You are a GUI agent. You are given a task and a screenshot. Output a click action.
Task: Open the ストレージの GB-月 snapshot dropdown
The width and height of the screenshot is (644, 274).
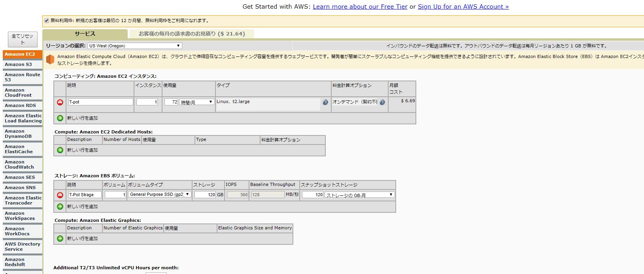pyautogui.click(x=360, y=195)
